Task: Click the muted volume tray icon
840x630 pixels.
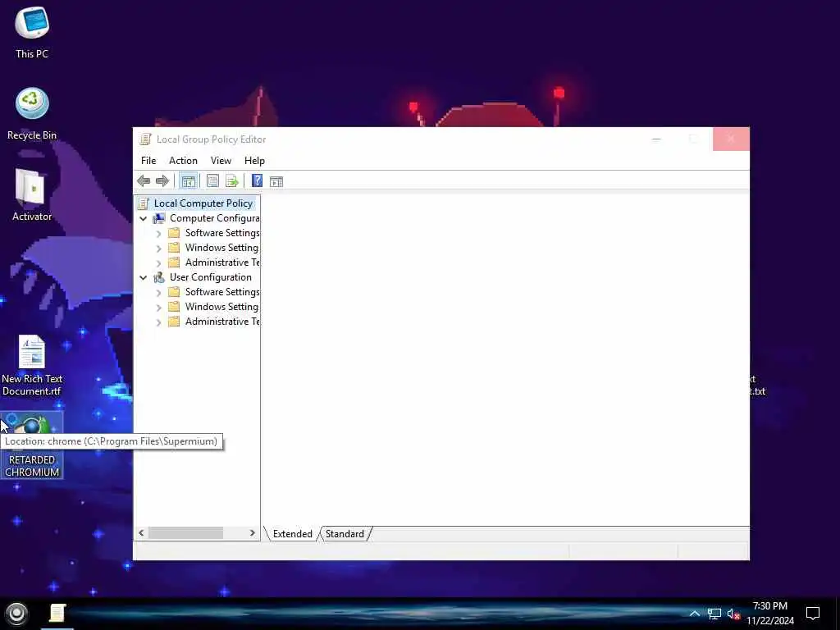Action: tap(733, 614)
